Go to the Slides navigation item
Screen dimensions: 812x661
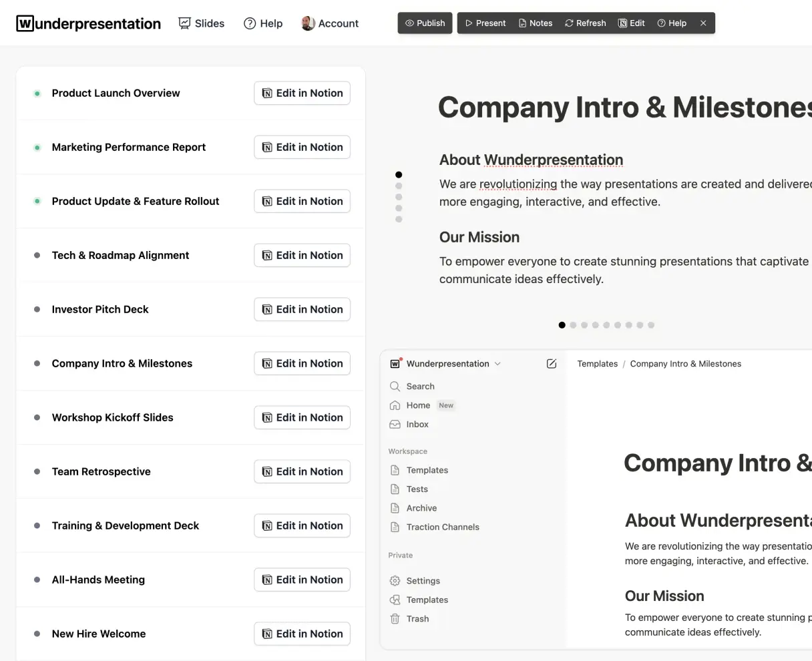tap(202, 23)
